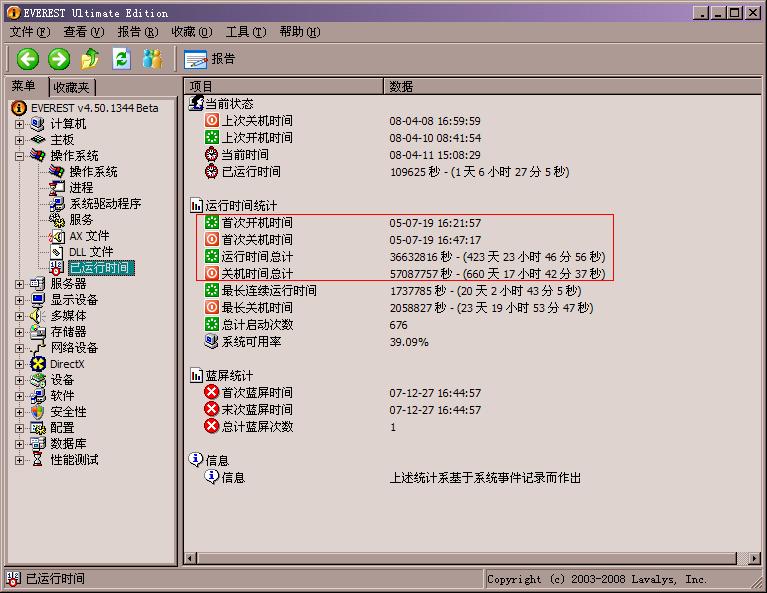The height and width of the screenshot is (593, 767).
Task: Open the 查看(V) menu
Action: tap(84, 32)
